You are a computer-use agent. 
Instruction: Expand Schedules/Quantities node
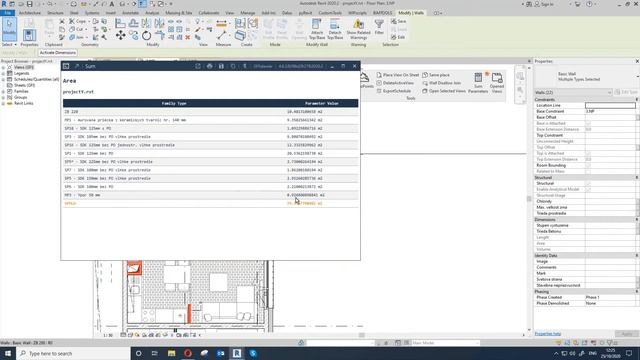[3, 79]
